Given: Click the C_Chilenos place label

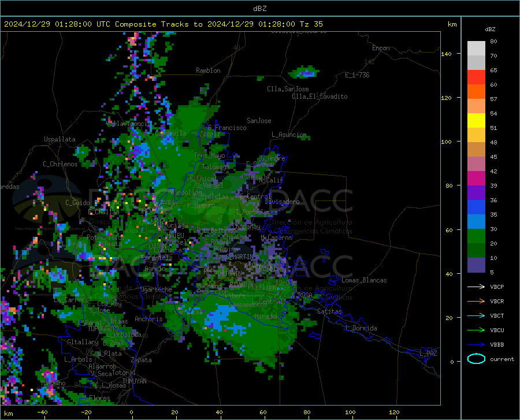Looking at the screenshot, I should (x=60, y=164).
